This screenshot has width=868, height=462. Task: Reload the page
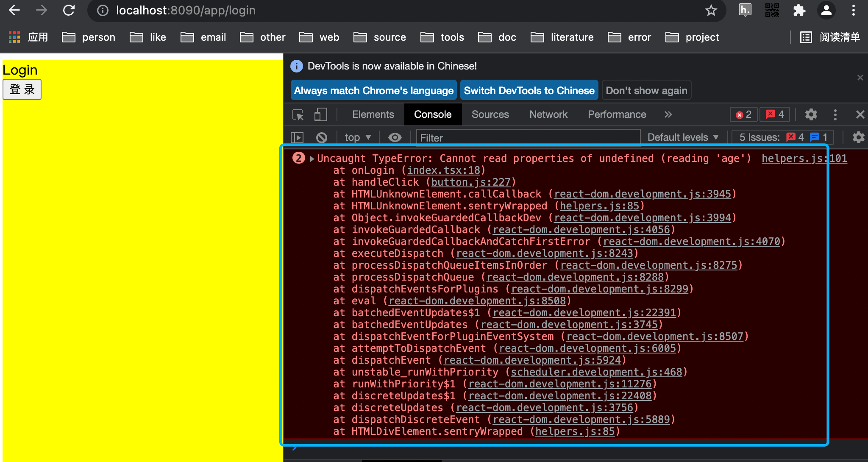[x=69, y=10]
